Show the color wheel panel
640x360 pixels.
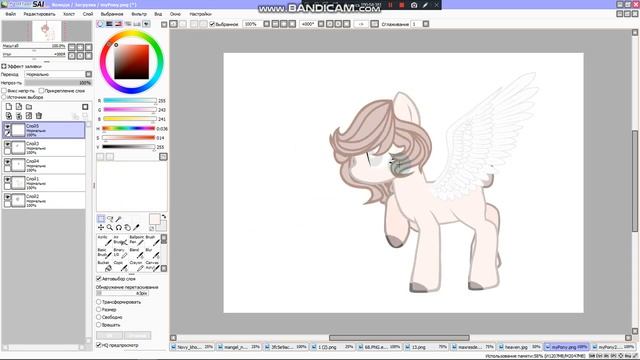point(100,24)
